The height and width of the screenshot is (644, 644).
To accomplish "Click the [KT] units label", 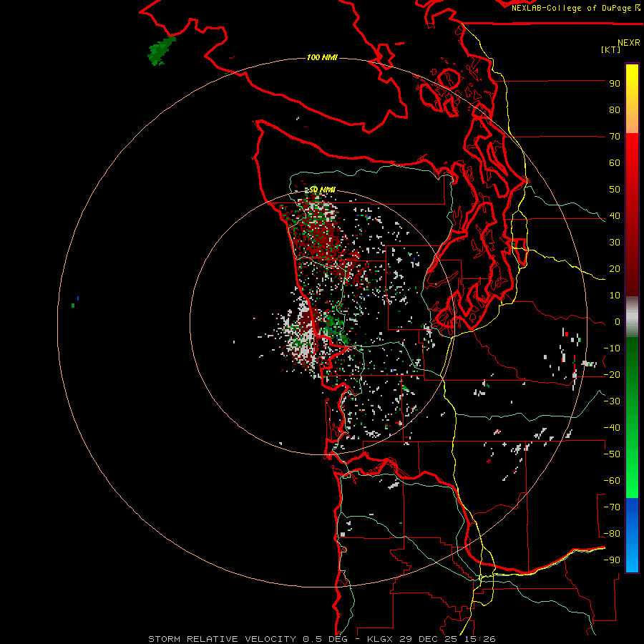I will 610,49.
